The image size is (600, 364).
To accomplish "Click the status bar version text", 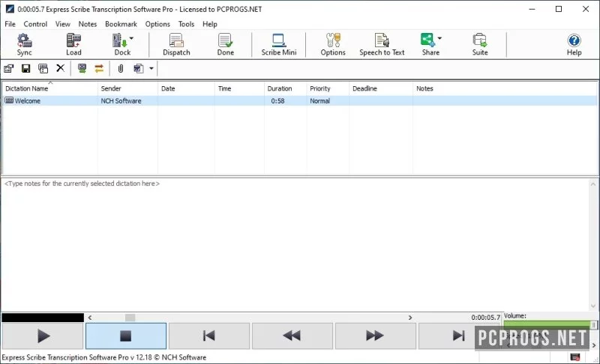I will point(104,357).
